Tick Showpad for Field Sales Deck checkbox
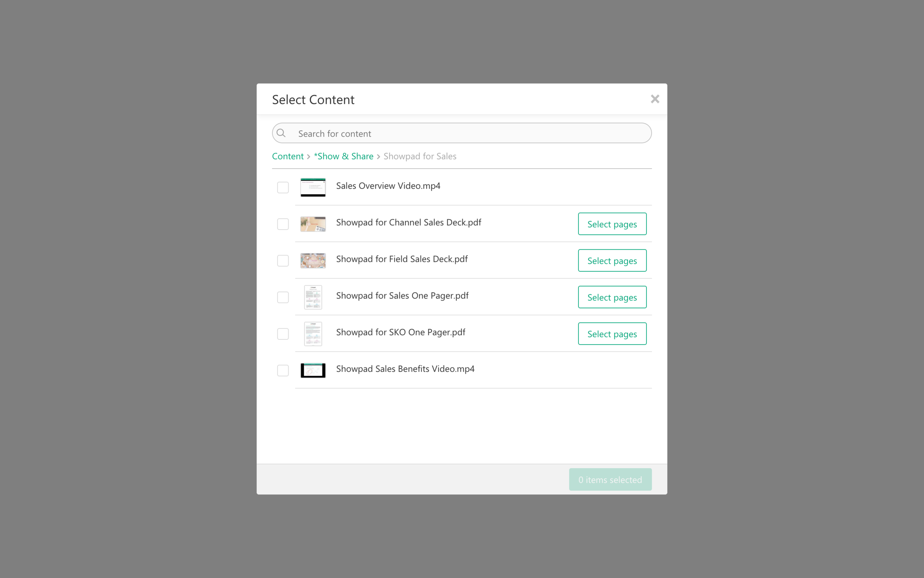The width and height of the screenshot is (924, 578). point(283,261)
